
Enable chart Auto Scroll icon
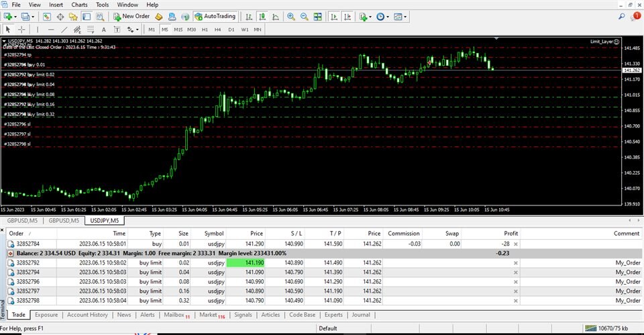click(x=334, y=17)
